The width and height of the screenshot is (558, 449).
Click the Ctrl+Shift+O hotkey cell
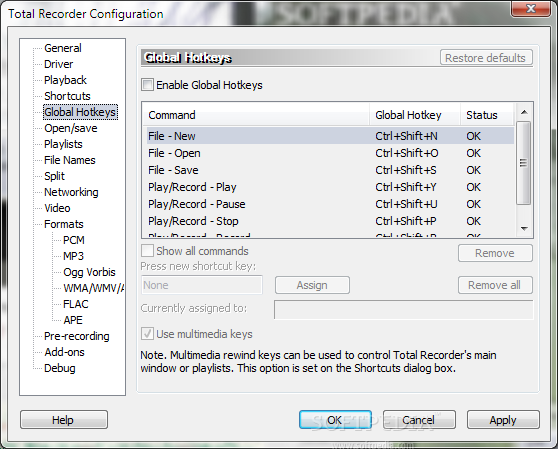tap(407, 153)
